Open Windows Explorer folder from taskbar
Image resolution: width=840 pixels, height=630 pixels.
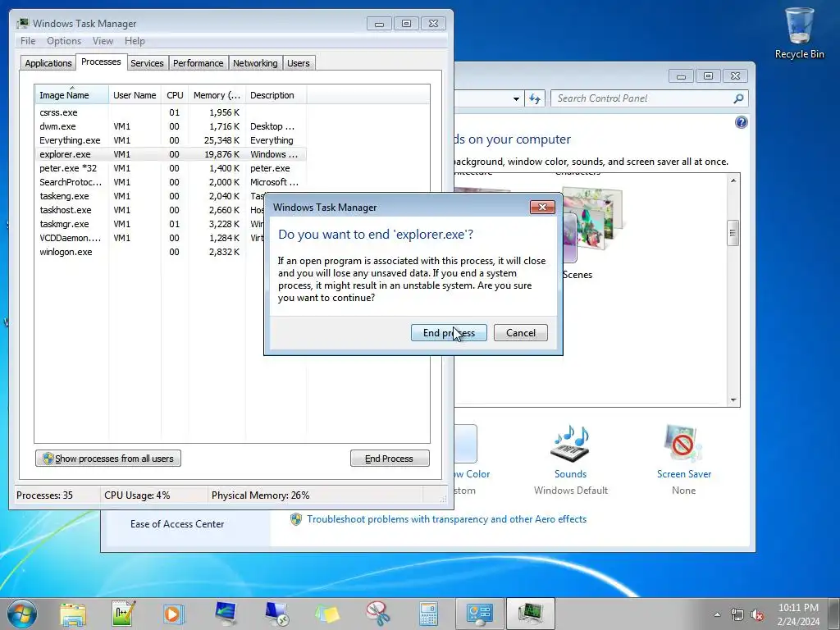coord(73,614)
